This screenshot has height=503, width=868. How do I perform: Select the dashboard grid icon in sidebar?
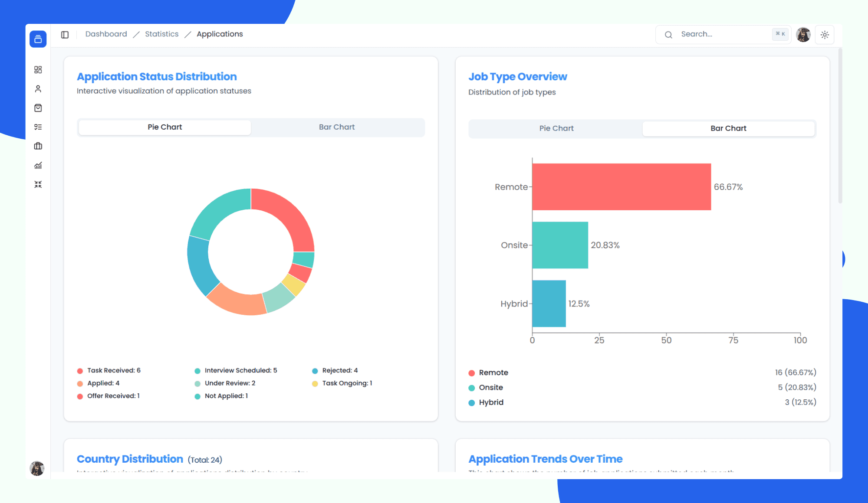coord(38,69)
